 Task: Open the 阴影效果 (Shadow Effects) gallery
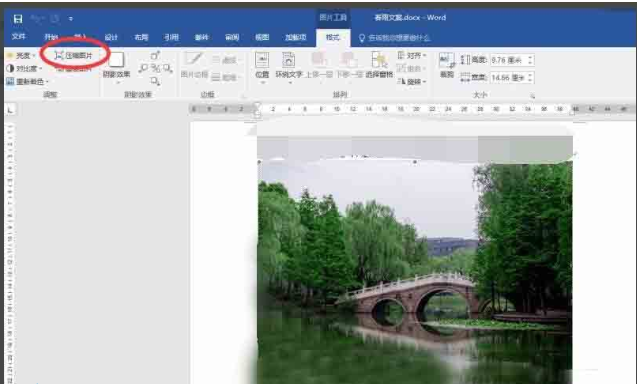(116, 67)
